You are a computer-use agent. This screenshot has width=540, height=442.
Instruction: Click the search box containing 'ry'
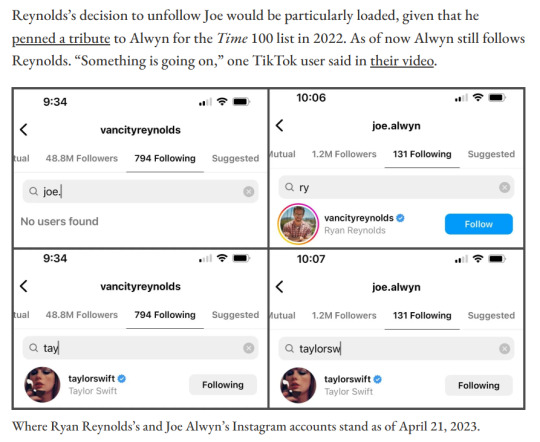[396, 187]
